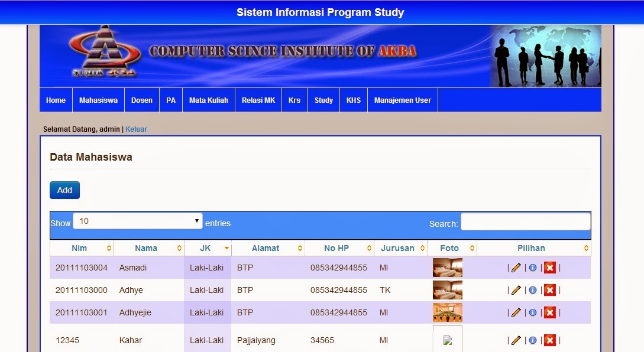Image resolution: width=644 pixels, height=352 pixels.
Task: Click the Keluar logout link
Action: 136,129
